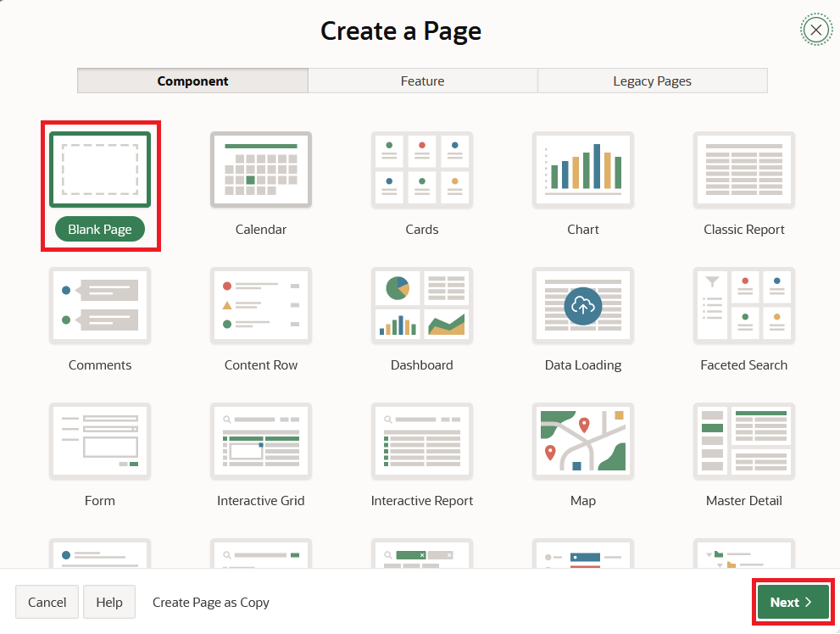Select the Cards page icon

(x=422, y=170)
